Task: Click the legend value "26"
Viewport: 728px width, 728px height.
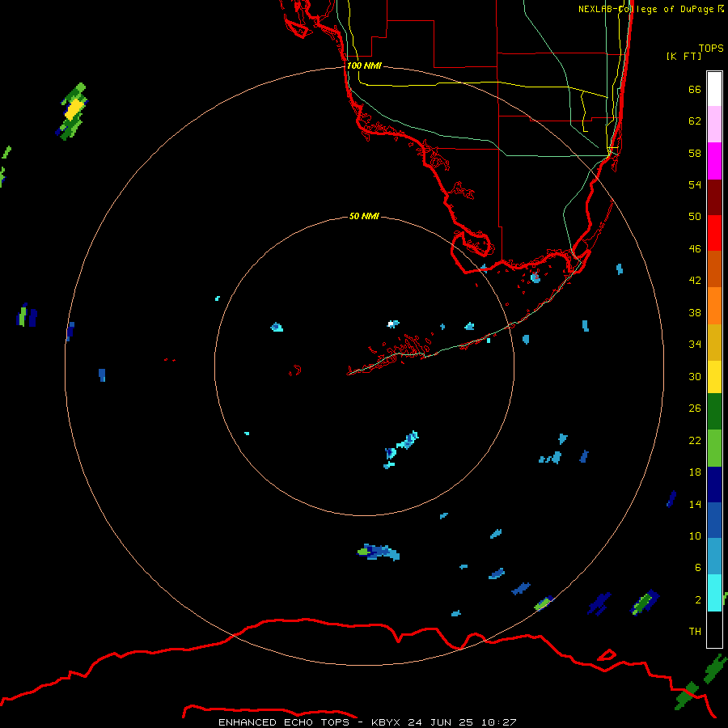Action: pyautogui.click(x=695, y=408)
